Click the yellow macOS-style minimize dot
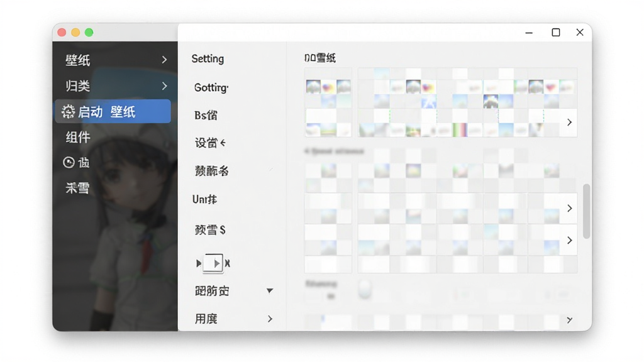This screenshot has height=362, width=644. tap(75, 33)
